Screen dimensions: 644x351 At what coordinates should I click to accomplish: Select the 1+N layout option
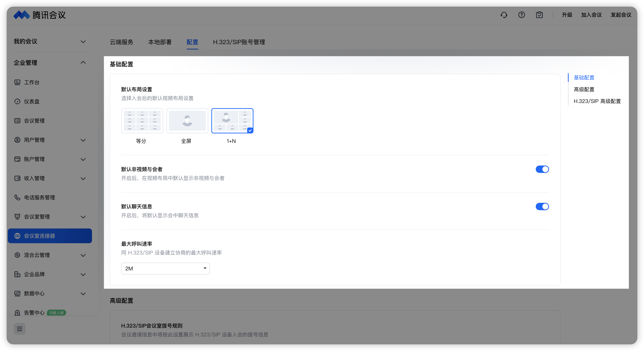pos(232,121)
